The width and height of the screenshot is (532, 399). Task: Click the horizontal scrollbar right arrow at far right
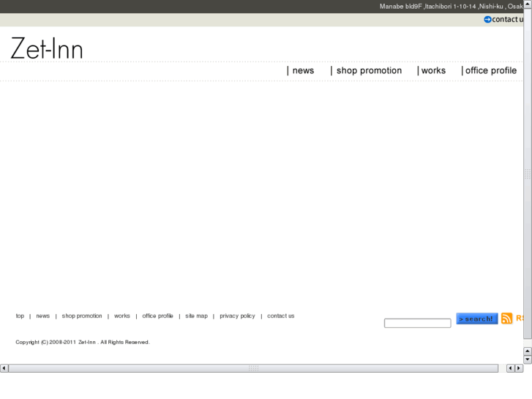[x=519, y=368]
